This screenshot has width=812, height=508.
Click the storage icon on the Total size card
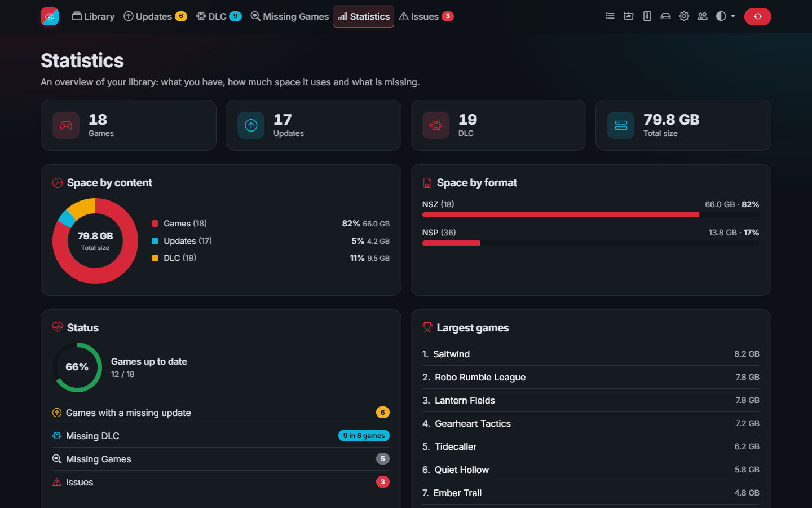pos(621,125)
